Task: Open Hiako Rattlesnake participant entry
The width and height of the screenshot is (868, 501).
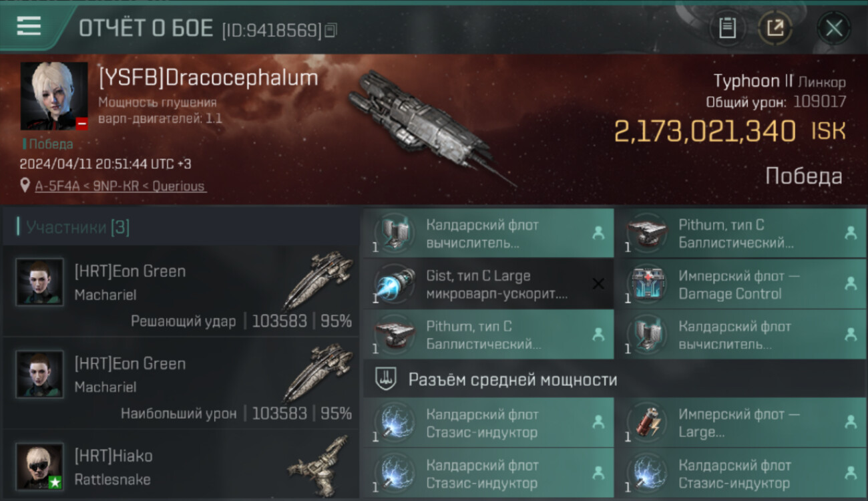Action: (x=180, y=466)
